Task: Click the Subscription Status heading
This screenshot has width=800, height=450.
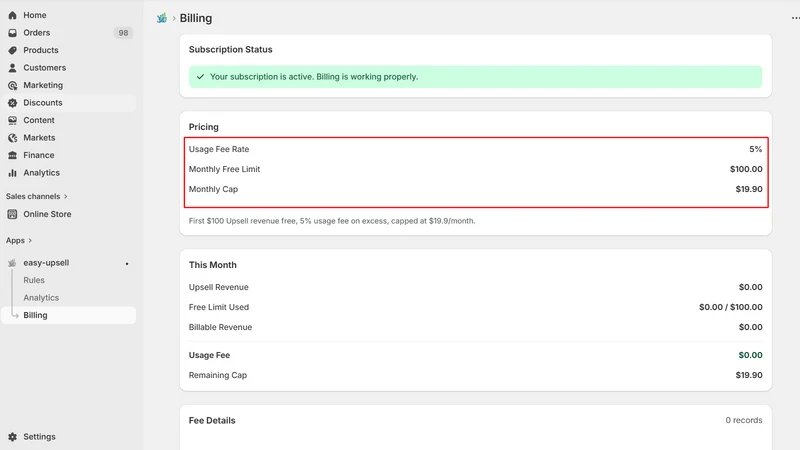Action: coord(231,49)
